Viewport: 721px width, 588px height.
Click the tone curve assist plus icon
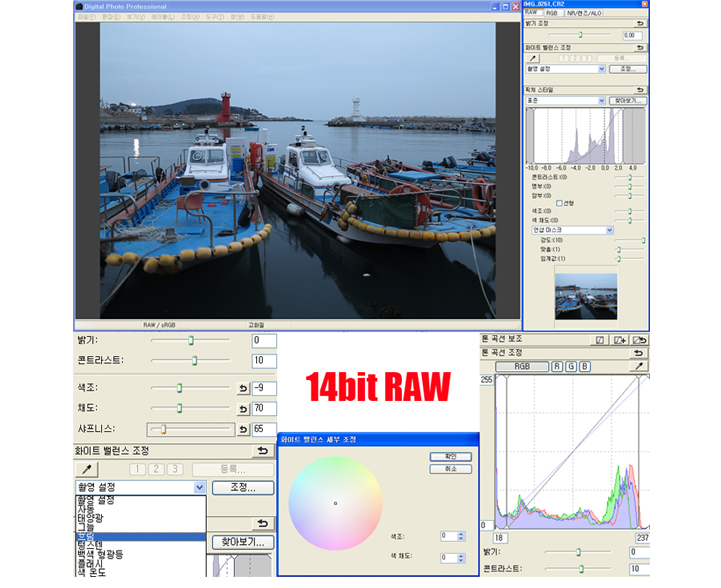tap(619, 340)
